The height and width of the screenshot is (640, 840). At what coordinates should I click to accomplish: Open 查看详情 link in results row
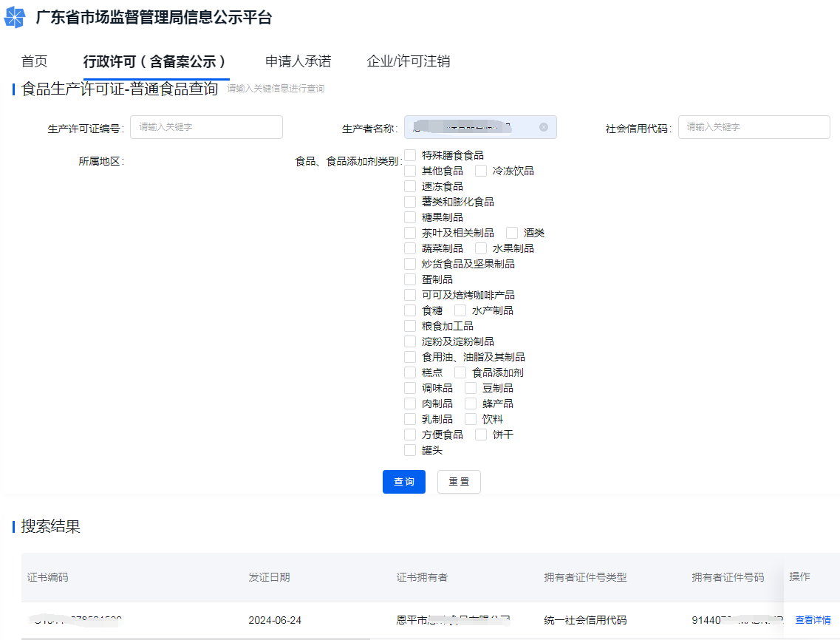[x=813, y=620]
